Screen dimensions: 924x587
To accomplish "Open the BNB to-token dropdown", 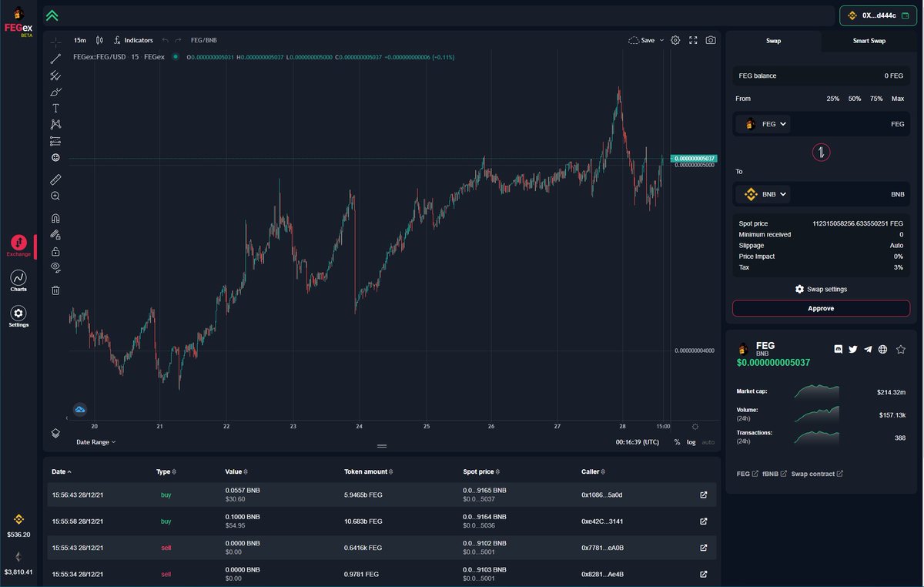I will tap(763, 194).
